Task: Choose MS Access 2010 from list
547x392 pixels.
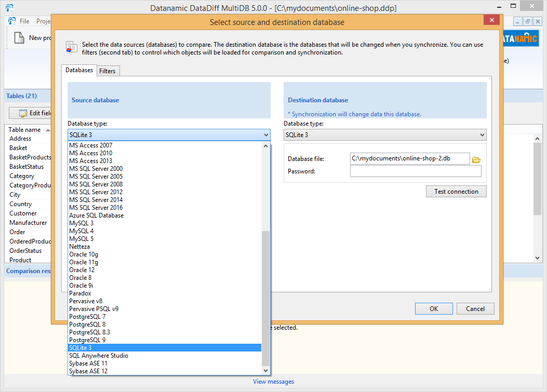Action: coord(165,153)
